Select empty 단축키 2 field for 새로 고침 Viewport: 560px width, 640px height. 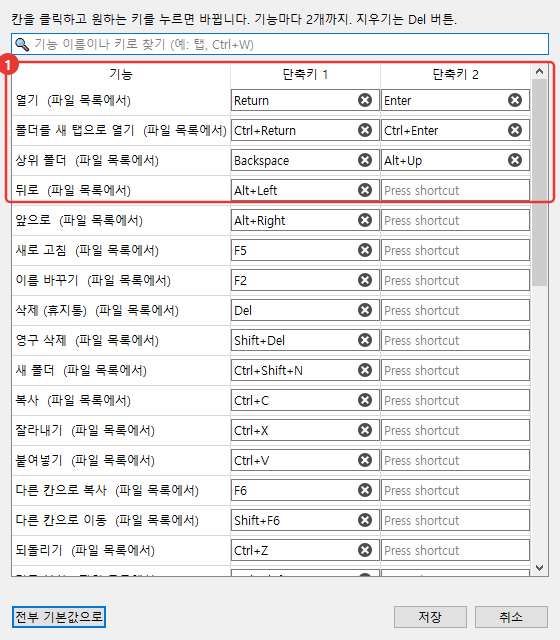[x=455, y=250]
